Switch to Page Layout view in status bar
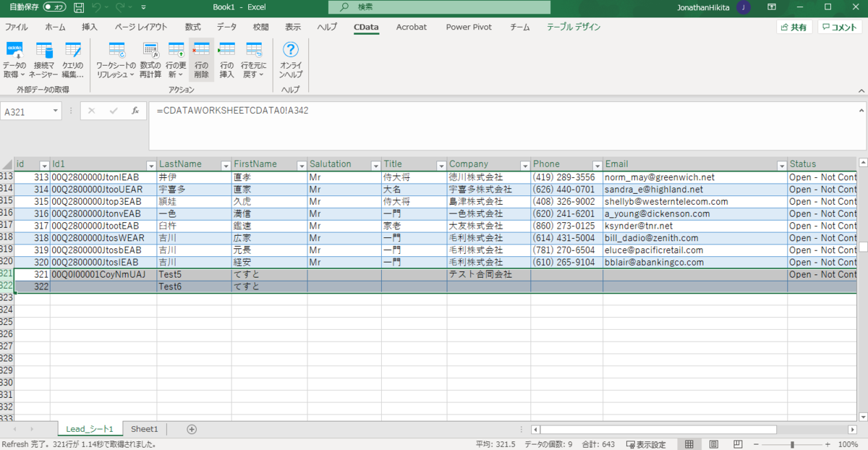Image resolution: width=868 pixels, height=450 pixels. pos(713,443)
